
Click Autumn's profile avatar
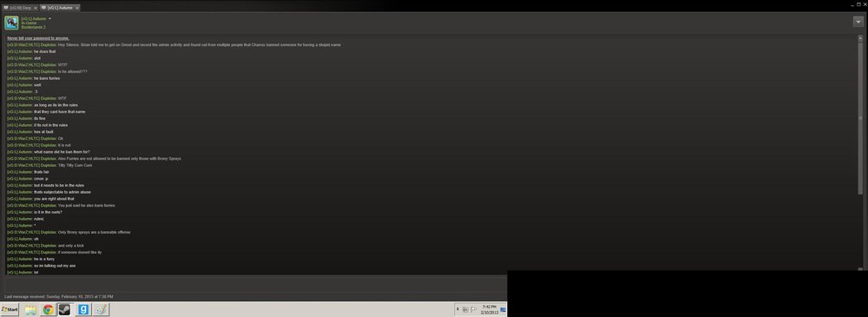pyautogui.click(x=11, y=23)
